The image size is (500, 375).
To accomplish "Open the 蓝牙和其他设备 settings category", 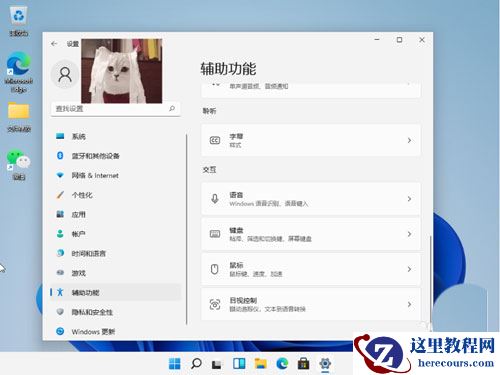I will pos(116,156).
